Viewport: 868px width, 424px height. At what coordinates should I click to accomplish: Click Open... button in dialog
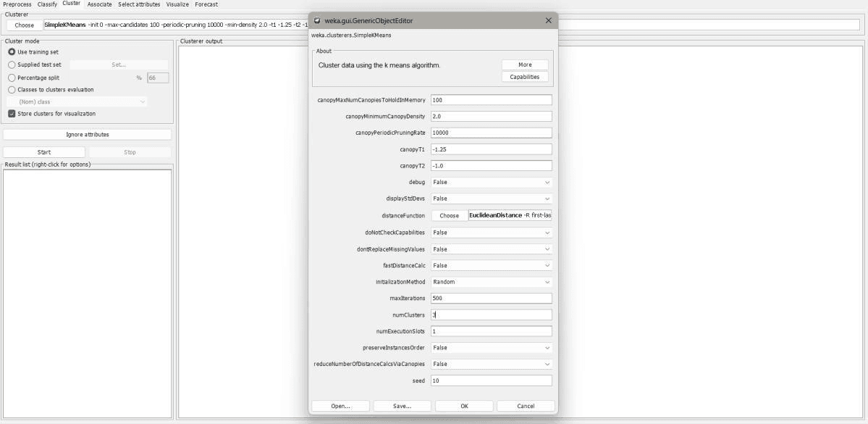pyautogui.click(x=340, y=406)
